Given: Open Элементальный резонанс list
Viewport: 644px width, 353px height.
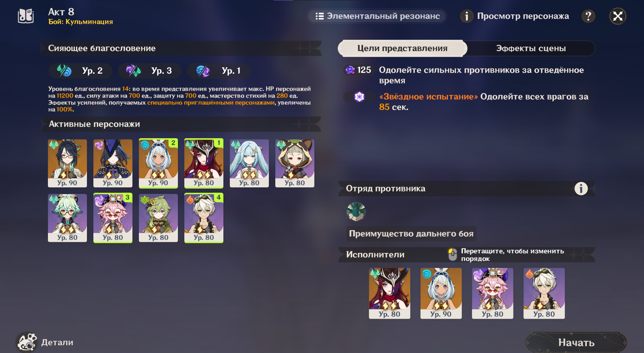Looking at the screenshot, I should [x=377, y=16].
